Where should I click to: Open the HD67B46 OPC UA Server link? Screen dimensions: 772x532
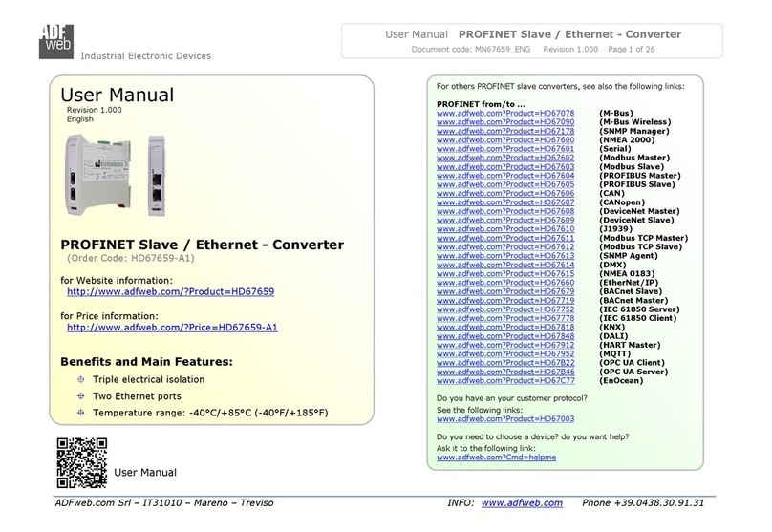tap(505, 372)
